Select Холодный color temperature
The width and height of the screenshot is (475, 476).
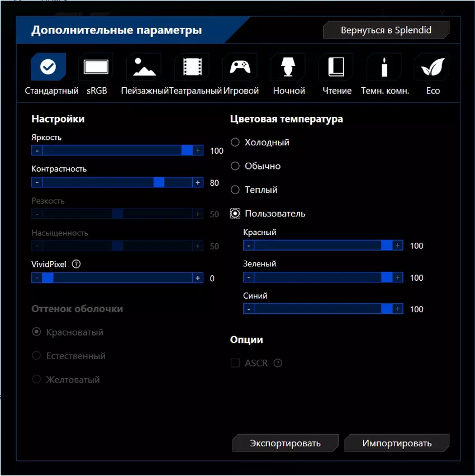coord(235,143)
